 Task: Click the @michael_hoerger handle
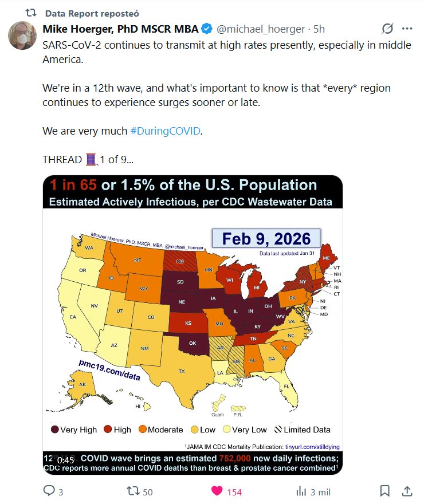(261, 29)
